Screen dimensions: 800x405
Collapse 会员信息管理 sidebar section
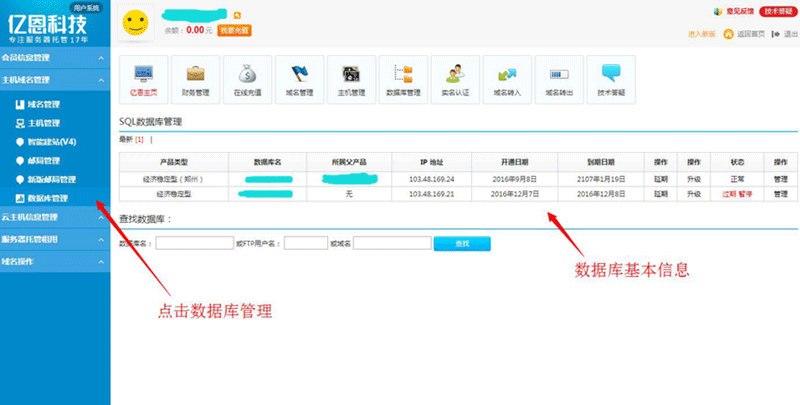[55, 58]
